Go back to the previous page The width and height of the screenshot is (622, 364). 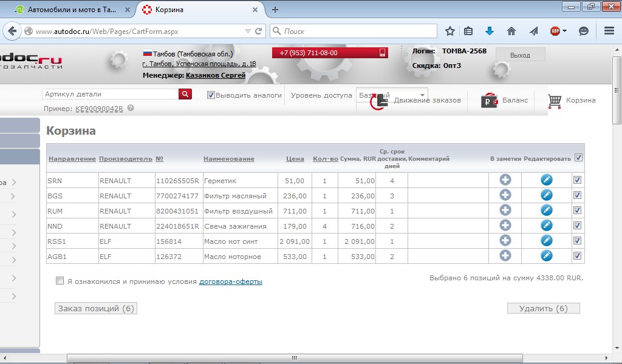tap(12, 31)
